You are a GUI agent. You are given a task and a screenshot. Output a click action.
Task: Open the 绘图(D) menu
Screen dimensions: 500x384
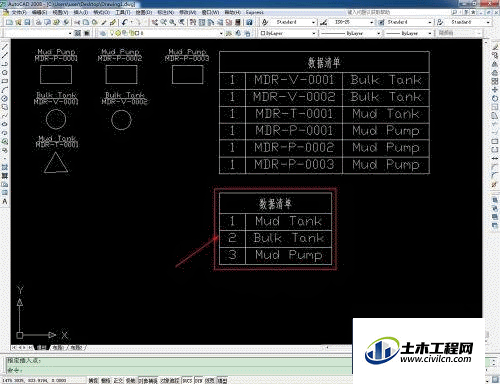click(143, 12)
